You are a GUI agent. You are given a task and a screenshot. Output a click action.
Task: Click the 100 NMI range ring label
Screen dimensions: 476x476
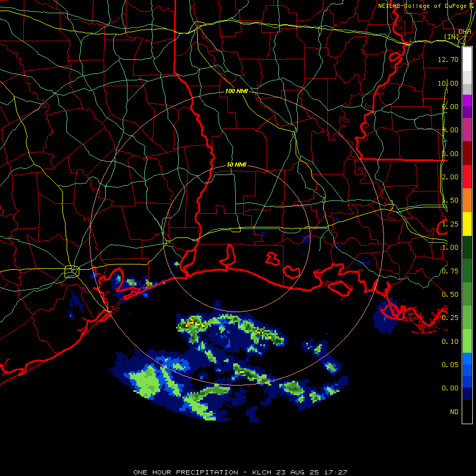(x=236, y=91)
